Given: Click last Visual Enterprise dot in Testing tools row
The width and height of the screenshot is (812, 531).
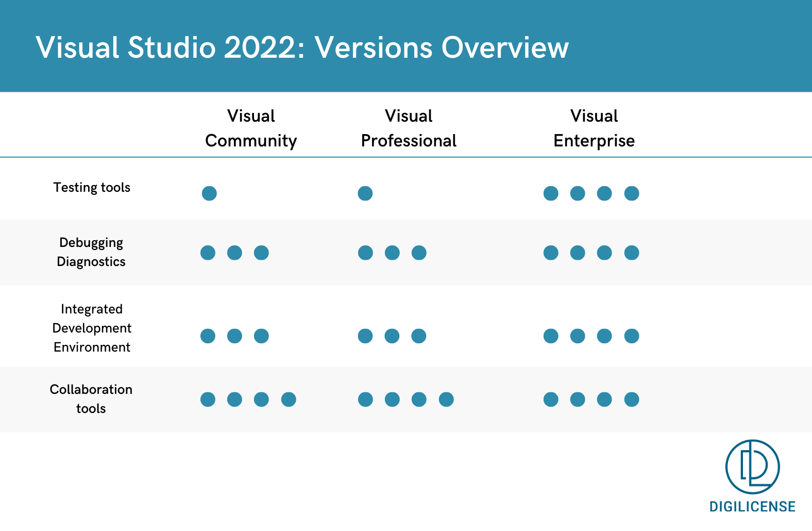Looking at the screenshot, I should [x=631, y=193].
